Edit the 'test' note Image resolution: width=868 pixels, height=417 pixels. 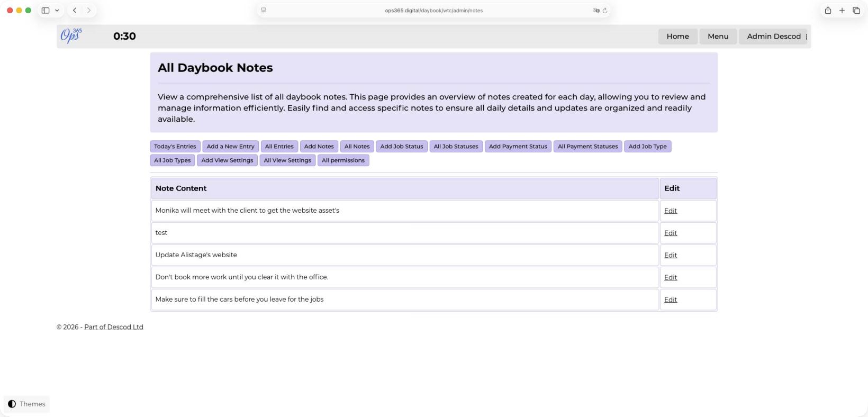tap(671, 233)
